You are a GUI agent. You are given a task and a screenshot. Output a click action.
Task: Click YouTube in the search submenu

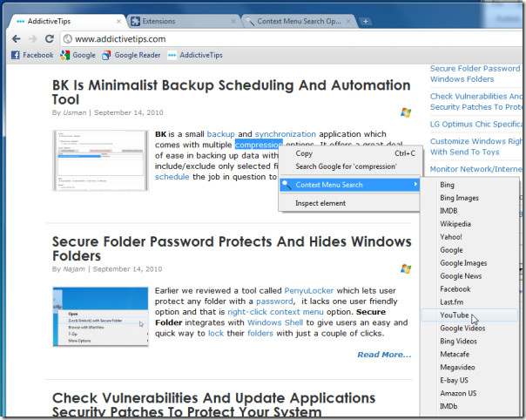469,315
